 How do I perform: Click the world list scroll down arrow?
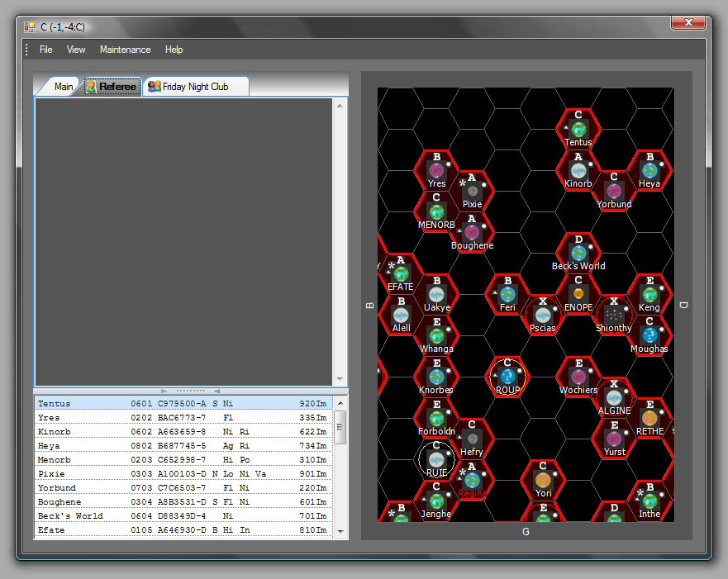pos(340,531)
